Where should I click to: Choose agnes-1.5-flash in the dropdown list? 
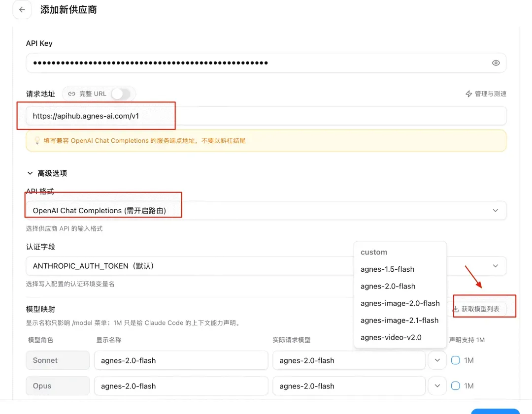coord(400,269)
